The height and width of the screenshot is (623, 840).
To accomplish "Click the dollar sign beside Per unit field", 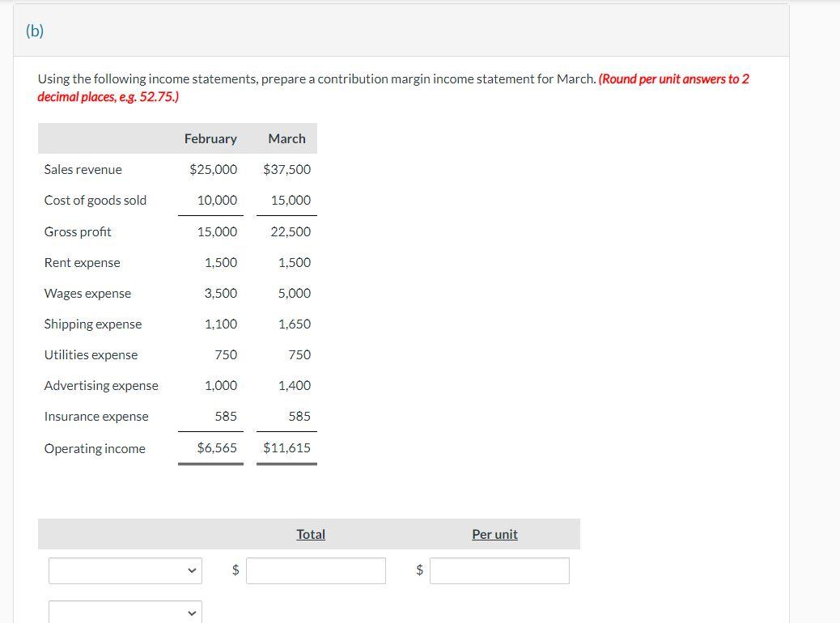I will (x=418, y=570).
